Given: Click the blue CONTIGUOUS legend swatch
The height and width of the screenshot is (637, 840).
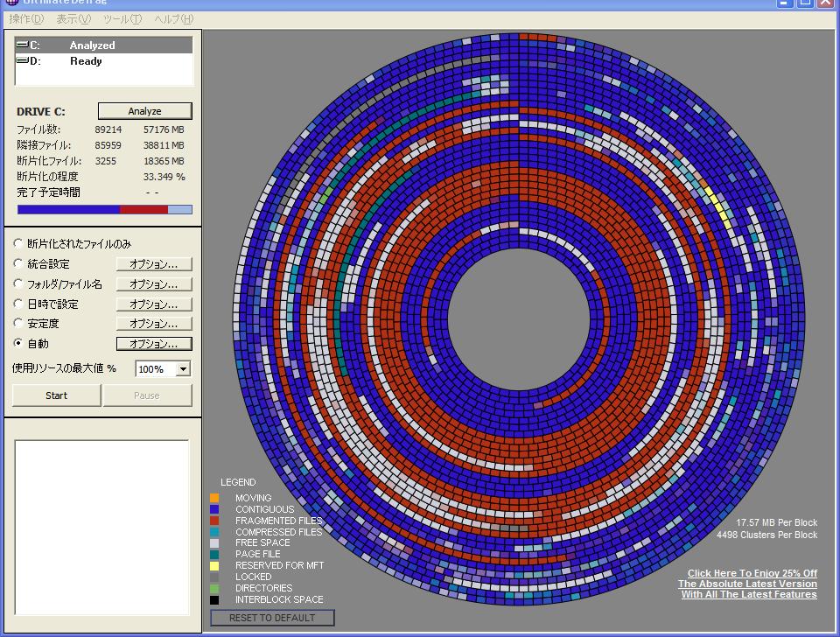Looking at the screenshot, I should 214,509.
